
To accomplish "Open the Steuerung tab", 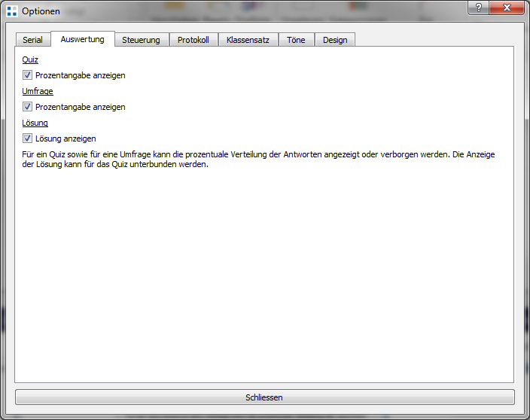I will tap(141, 40).
